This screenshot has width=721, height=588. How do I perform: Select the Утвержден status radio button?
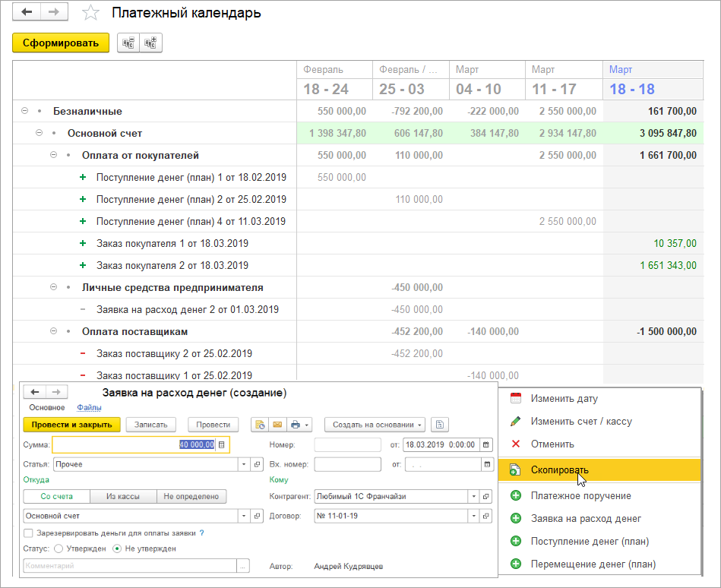tap(57, 548)
